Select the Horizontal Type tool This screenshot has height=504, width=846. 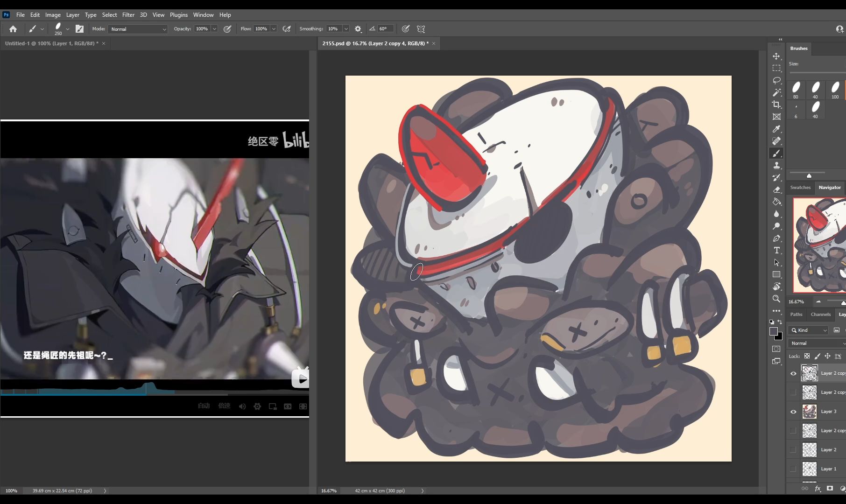point(776,250)
